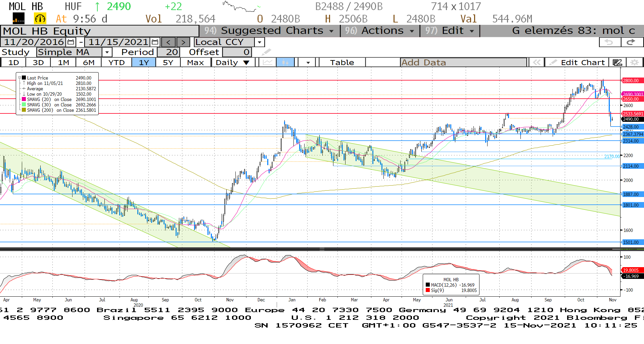Screen dimensions: 644x344
Task: Open chart settings gear icon
Action: click(634, 62)
